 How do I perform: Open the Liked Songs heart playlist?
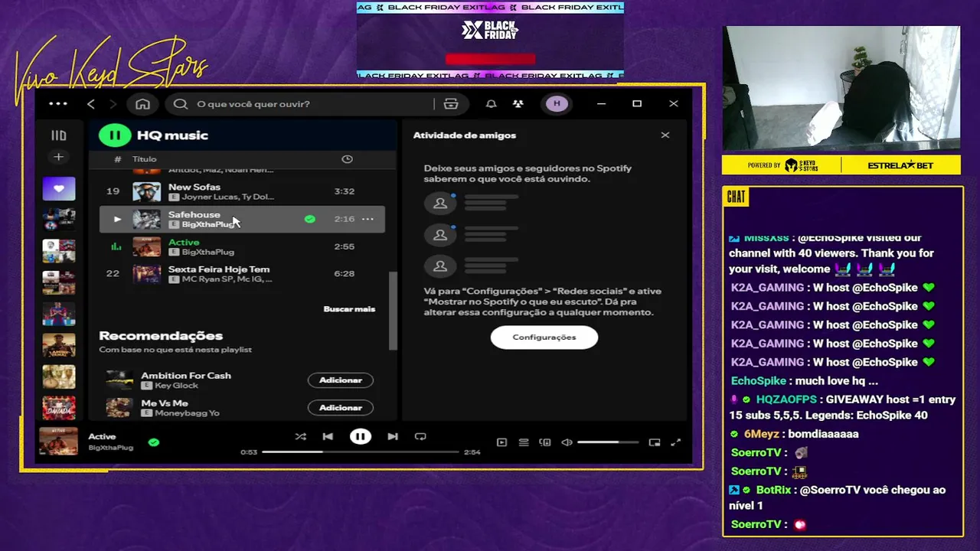pyautogui.click(x=59, y=188)
